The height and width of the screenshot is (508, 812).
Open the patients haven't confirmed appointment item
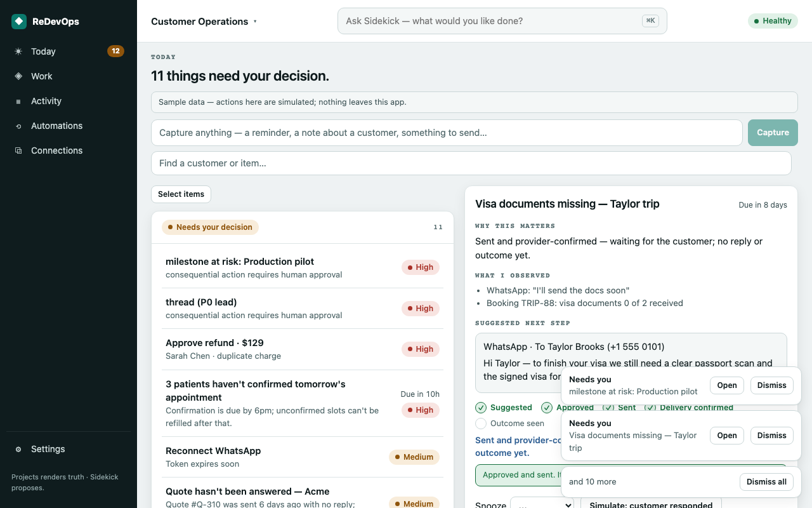(x=303, y=403)
